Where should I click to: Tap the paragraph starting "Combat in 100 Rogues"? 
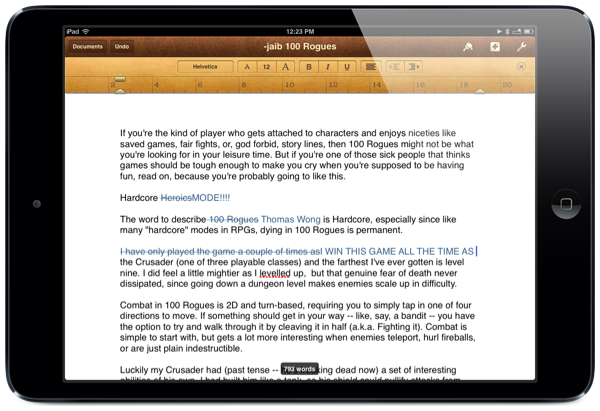click(x=297, y=327)
